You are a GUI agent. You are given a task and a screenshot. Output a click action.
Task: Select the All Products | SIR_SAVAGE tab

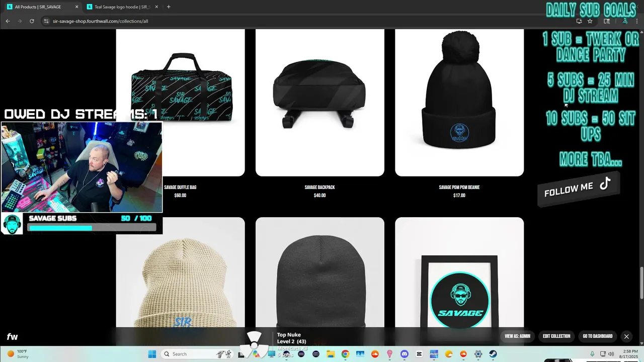click(x=43, y=7)
